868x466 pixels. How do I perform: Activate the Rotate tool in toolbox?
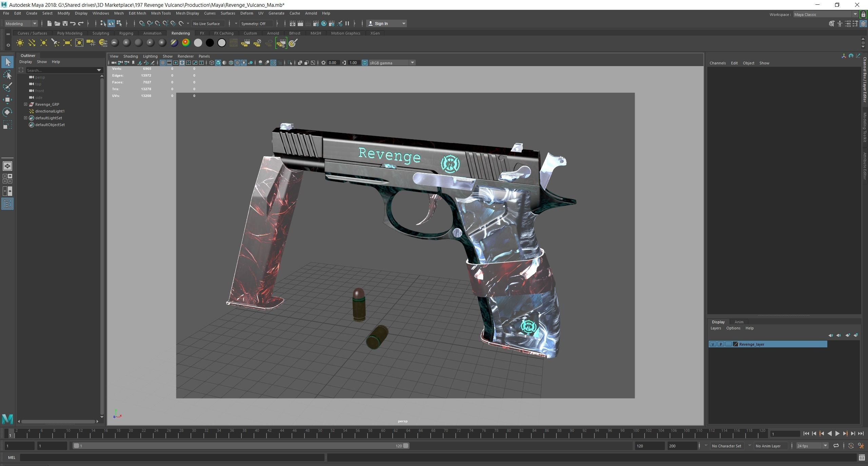7,112
